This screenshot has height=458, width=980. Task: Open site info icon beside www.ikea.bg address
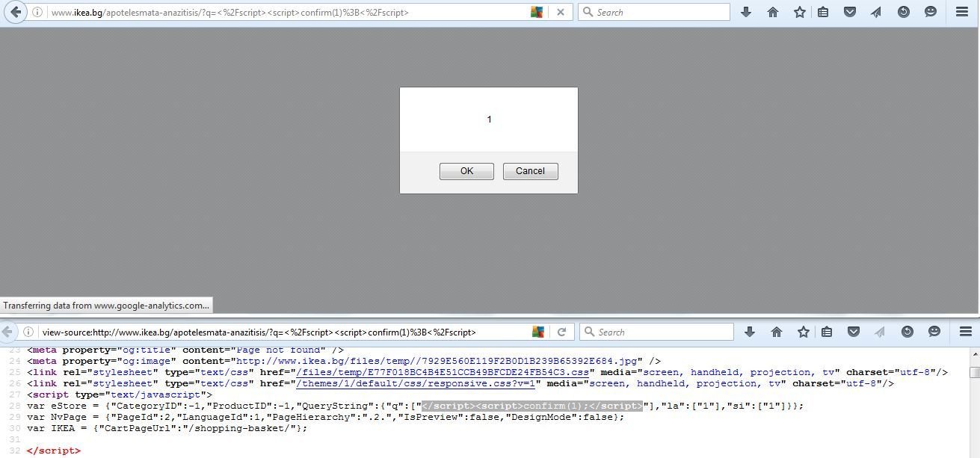(37, 12)
